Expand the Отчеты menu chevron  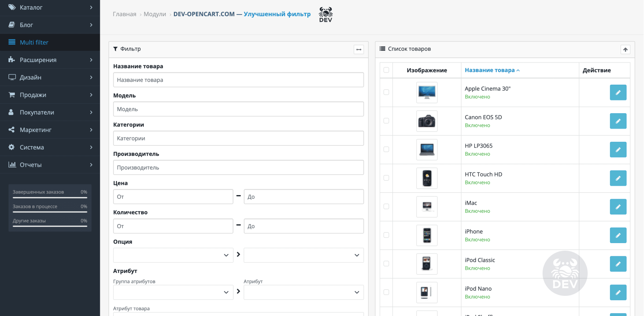pyautogui.click(x=91, y=164)
